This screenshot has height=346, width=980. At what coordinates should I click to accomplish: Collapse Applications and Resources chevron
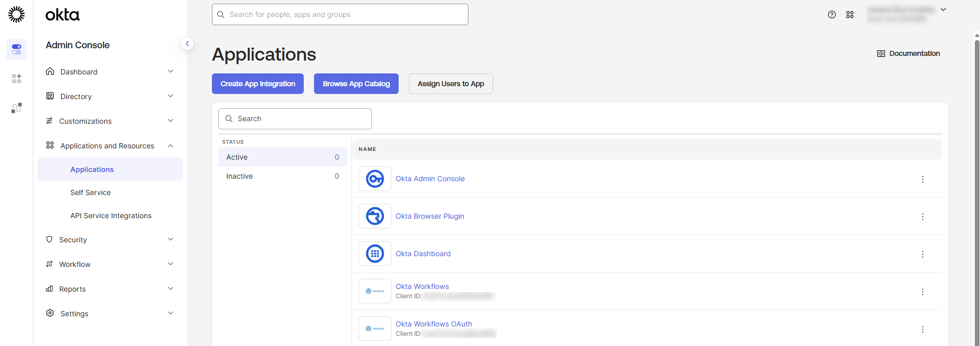(x=170, y=146)
